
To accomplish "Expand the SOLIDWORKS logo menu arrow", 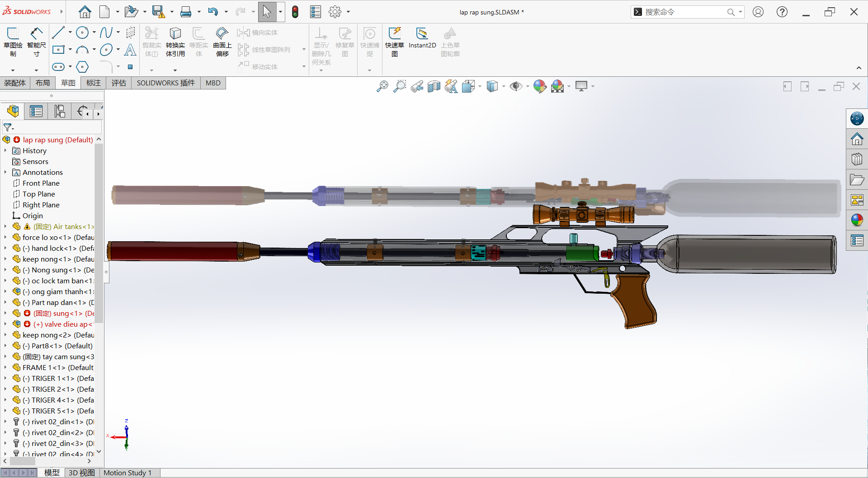I will [x=61, y=12].
